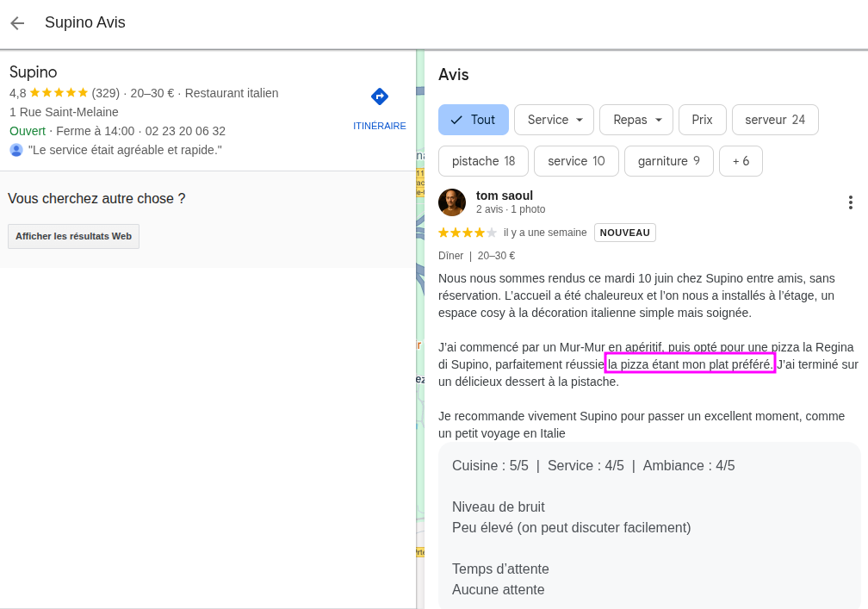Click the "Service : 4/5" rating text

(586, 466)
